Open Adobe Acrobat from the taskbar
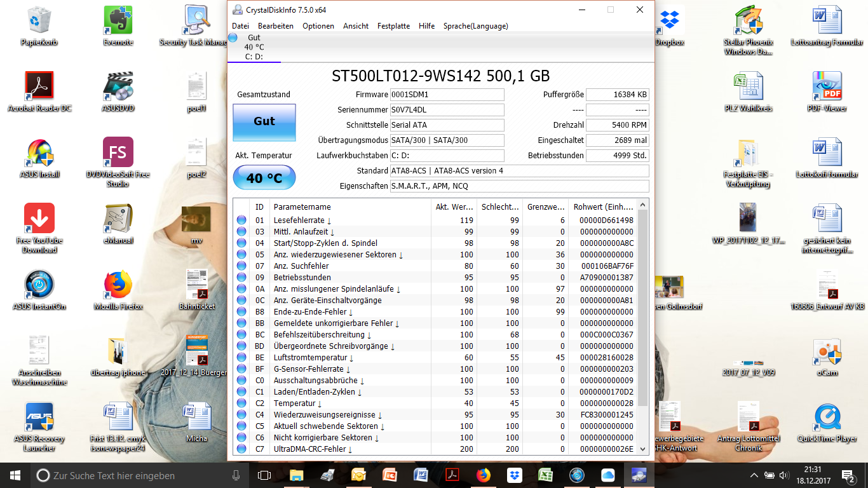This screenshot has height=488, width=868. pyautogui.click(x=452, y=475)
